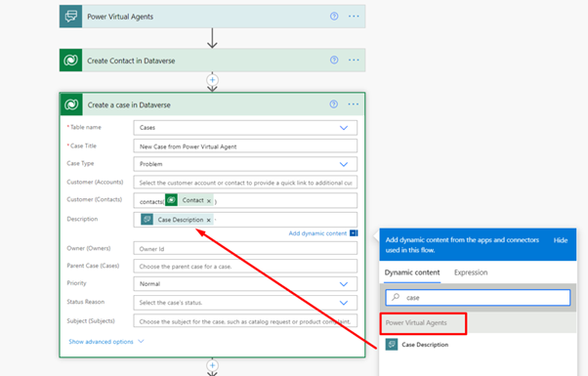This screenshot has height=376, width=588.
Task: Click the search magnifier in dynamic content
Action: (x=396, y=297)
